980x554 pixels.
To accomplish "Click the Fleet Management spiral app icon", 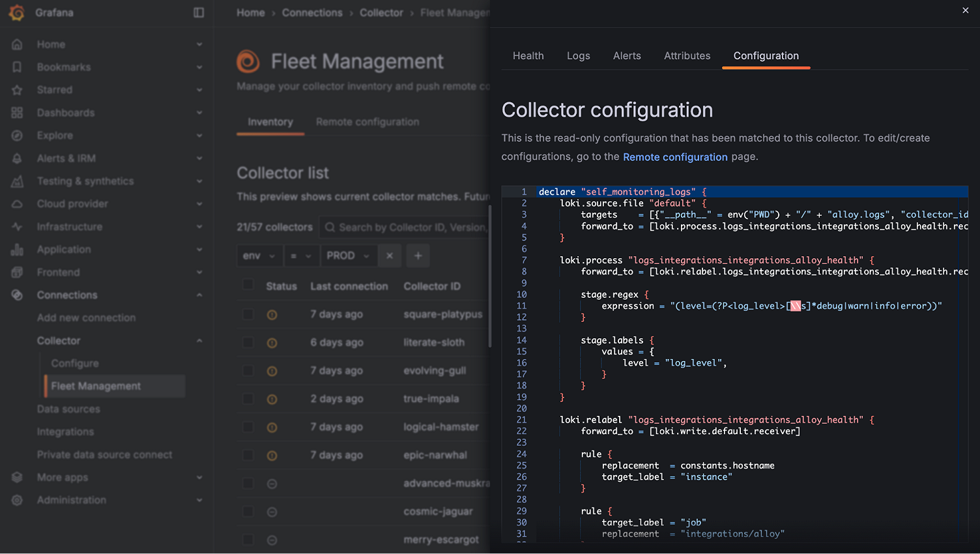I will (248, 61).
